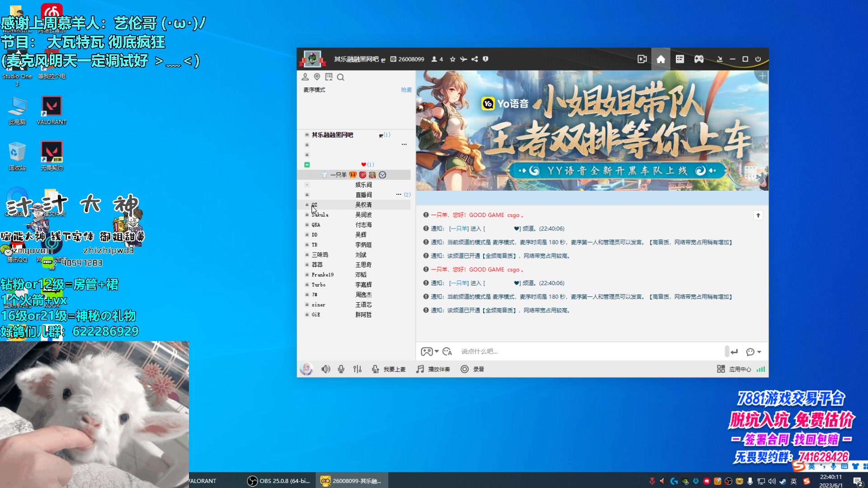Favorite the channel with the star icon

pos(453,59)
